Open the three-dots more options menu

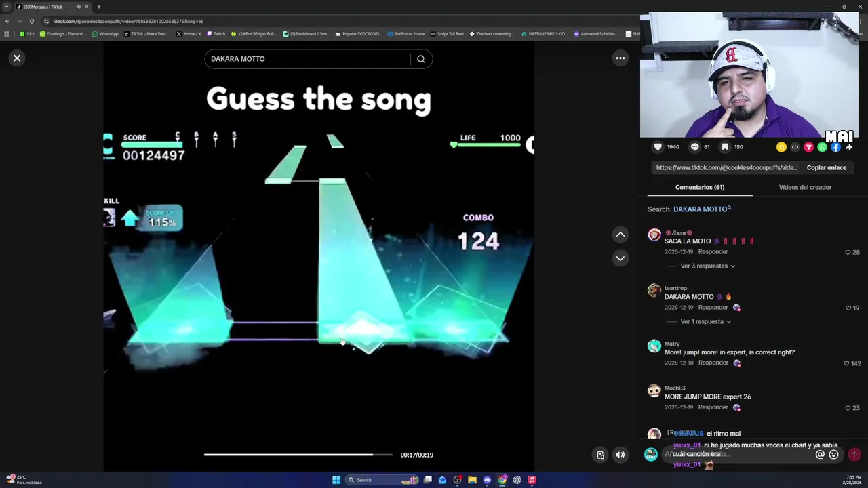click(620, 58)
